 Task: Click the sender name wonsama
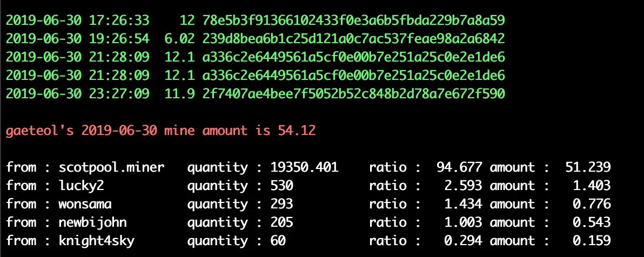85,204
